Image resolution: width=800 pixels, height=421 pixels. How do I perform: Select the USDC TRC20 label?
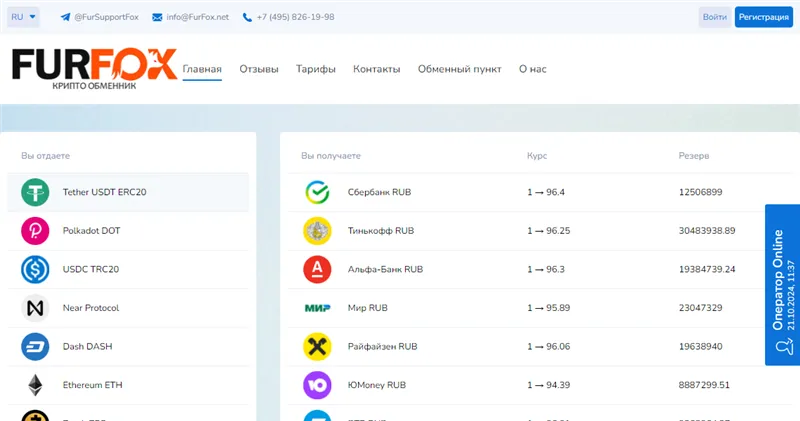coord(91,269)
